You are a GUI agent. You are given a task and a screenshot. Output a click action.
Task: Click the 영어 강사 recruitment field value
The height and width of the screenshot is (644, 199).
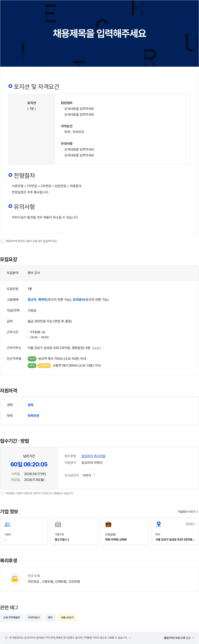(x=34, y=273)
